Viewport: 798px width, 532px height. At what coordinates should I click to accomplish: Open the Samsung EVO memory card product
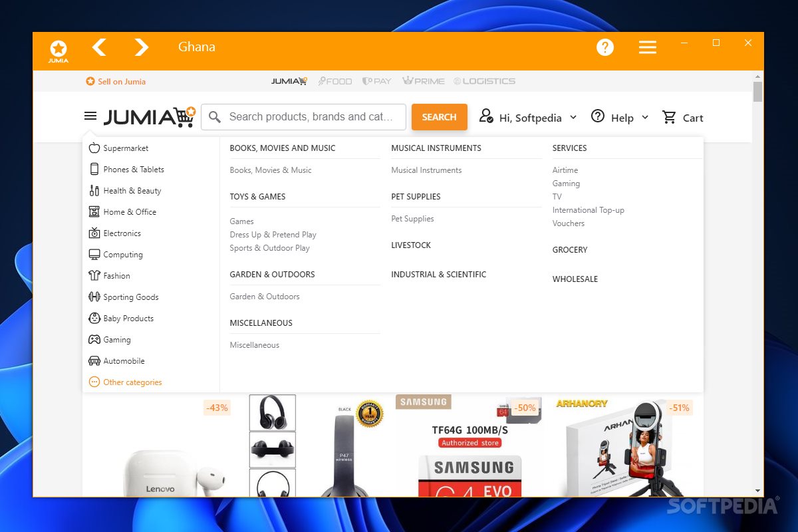tap(469, 446)
